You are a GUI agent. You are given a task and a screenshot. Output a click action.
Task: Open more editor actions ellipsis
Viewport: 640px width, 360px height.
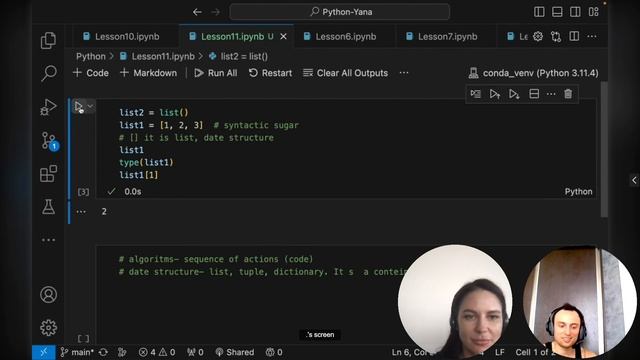(x=592, y=37)
